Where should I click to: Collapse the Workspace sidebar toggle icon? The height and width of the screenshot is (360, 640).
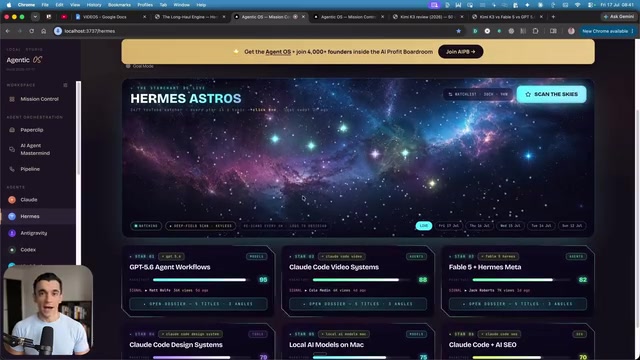click(65, 85)
